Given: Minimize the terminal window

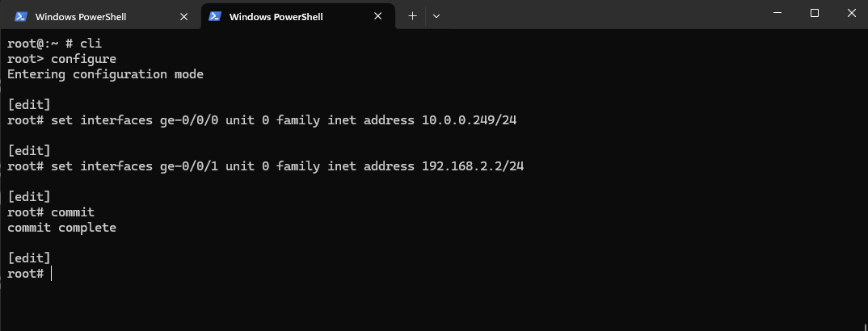Looking at the screenshot, I should (x=777, y=13).
